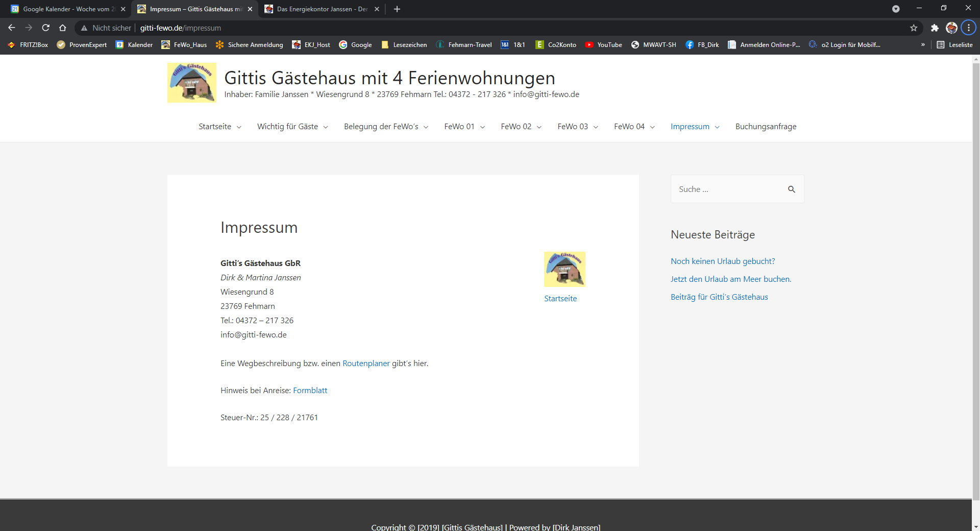The image size is (980, 531).
Task: Open the Formblatt link
Action: [310, 391]
